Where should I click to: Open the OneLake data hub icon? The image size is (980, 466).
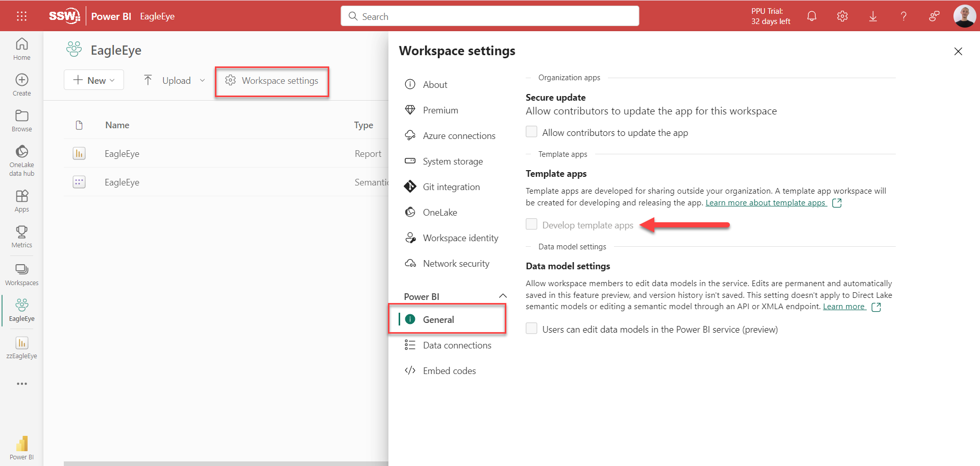click(21, 152)
